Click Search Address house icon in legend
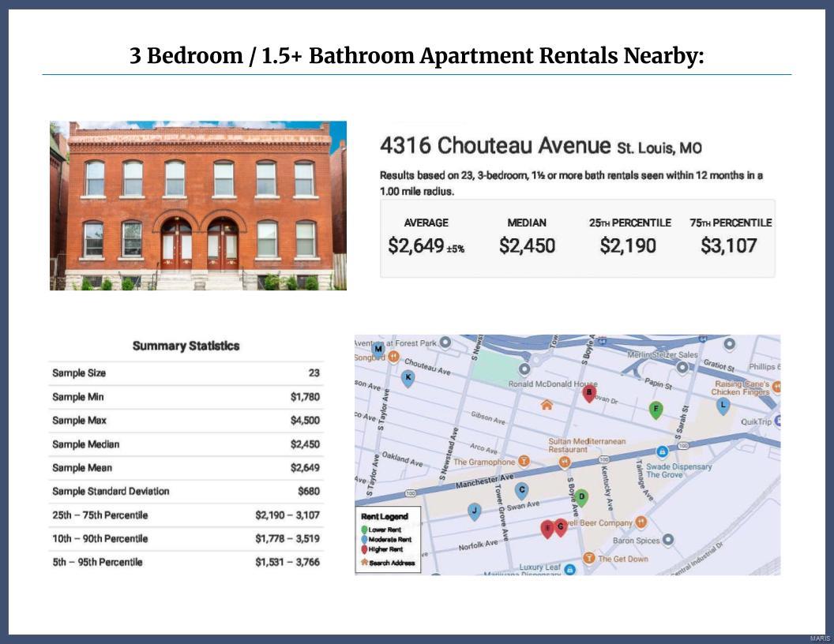The width and height of the screenshot is (834, 644). point(364,562)
